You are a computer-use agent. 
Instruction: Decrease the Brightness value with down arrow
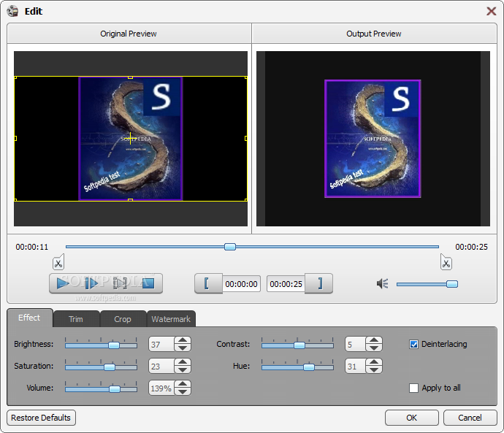pyautogui.click(x=183, y=348)
